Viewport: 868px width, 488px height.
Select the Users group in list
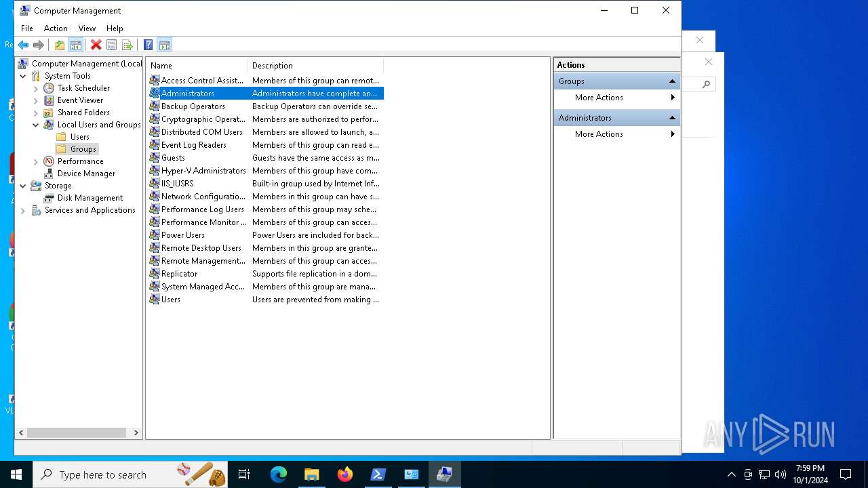(265, 300)
